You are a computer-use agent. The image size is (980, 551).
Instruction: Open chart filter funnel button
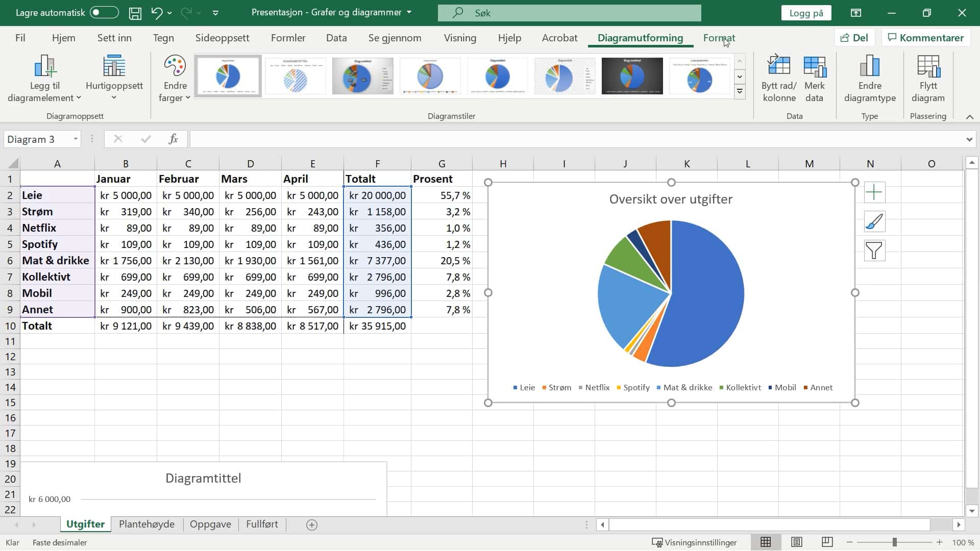[x=874, y=251]
